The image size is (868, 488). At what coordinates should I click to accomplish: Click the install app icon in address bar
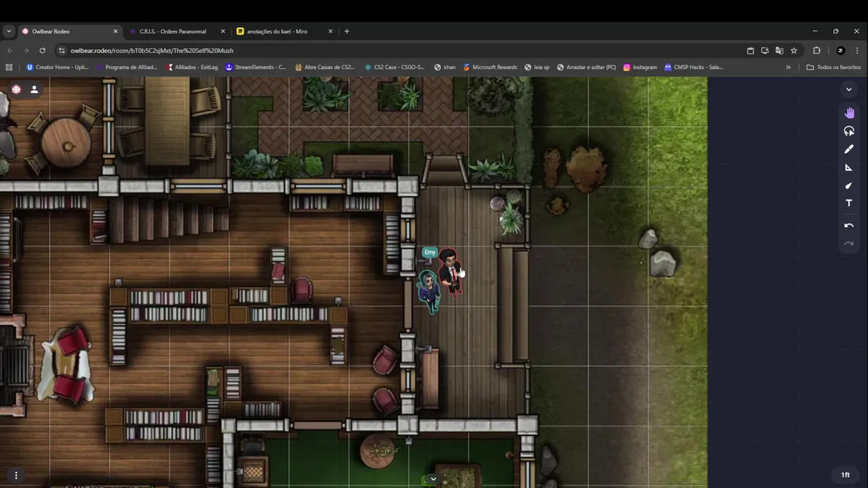click(765, 50)
